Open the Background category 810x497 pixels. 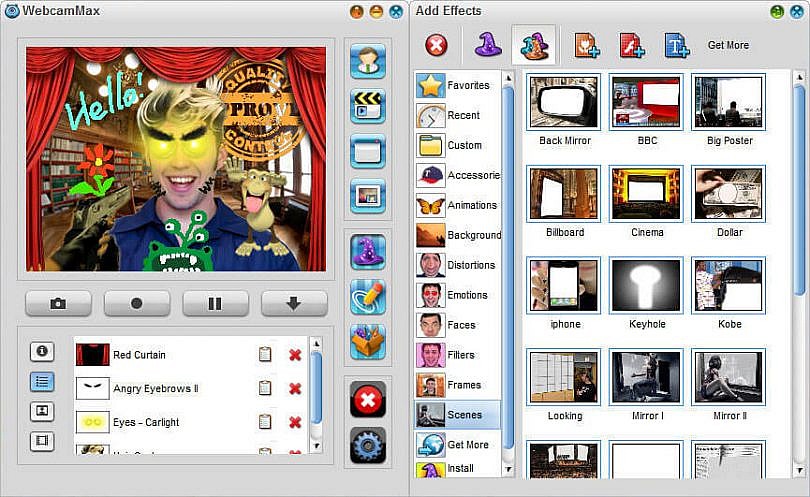coord(458,235)
